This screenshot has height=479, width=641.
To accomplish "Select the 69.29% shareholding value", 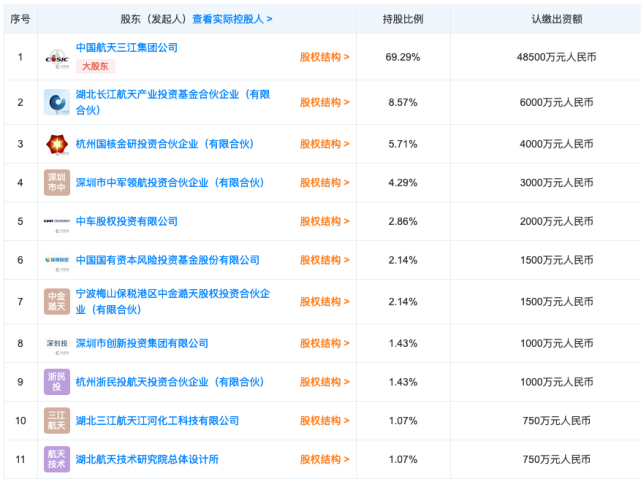I will 403,57.
